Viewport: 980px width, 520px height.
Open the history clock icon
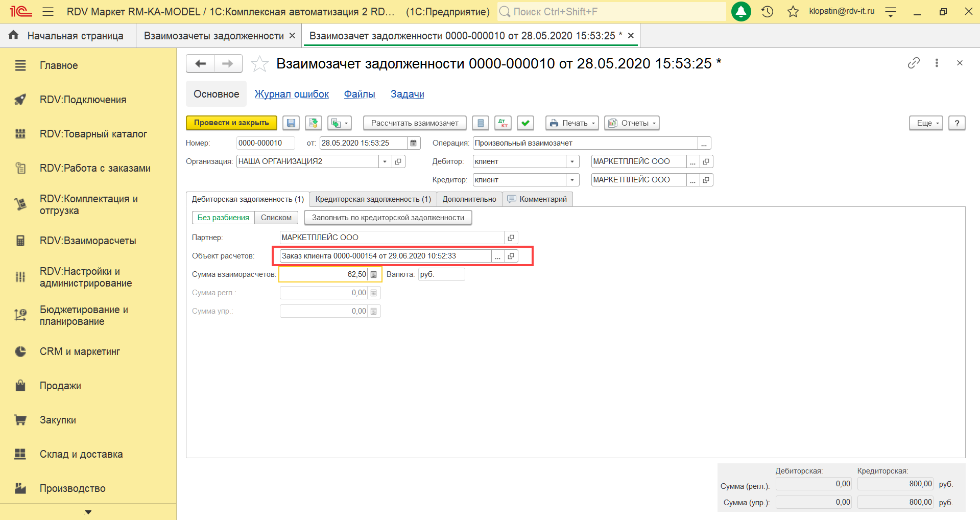[767, 12]
